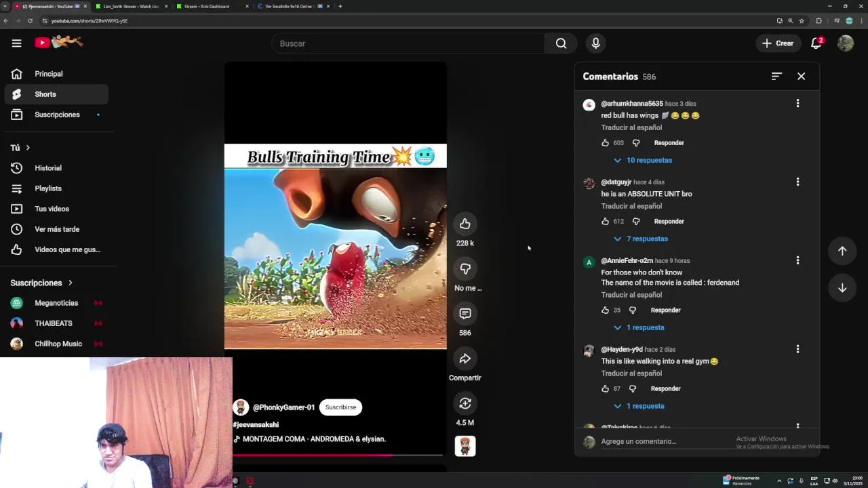Translate 'red bull has wings' comment to Spanish

click(x=631, y=127)
